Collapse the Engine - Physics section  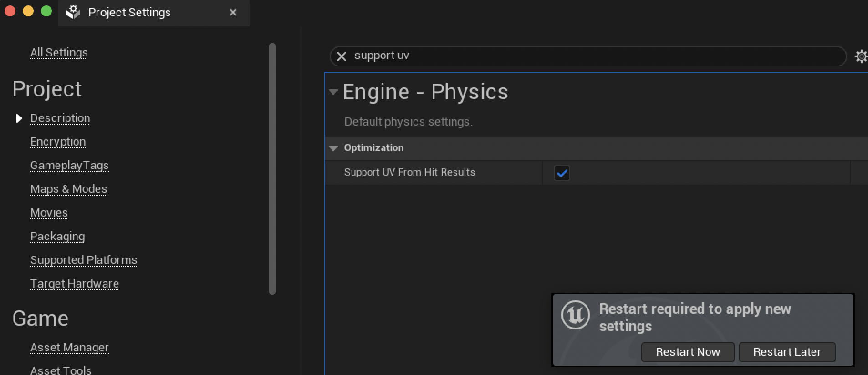click(x=333, y=92)
